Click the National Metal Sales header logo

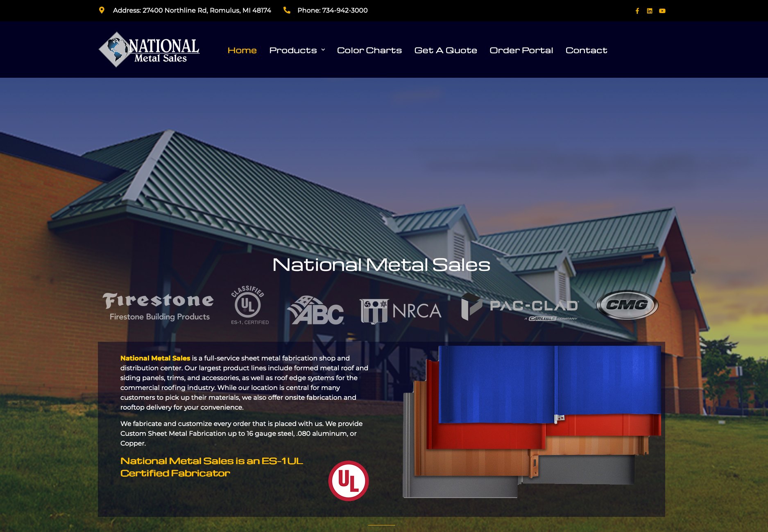tap(149, 50)
